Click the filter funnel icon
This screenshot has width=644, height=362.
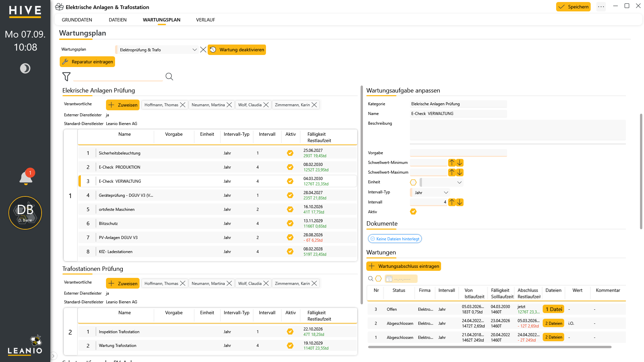66,77
